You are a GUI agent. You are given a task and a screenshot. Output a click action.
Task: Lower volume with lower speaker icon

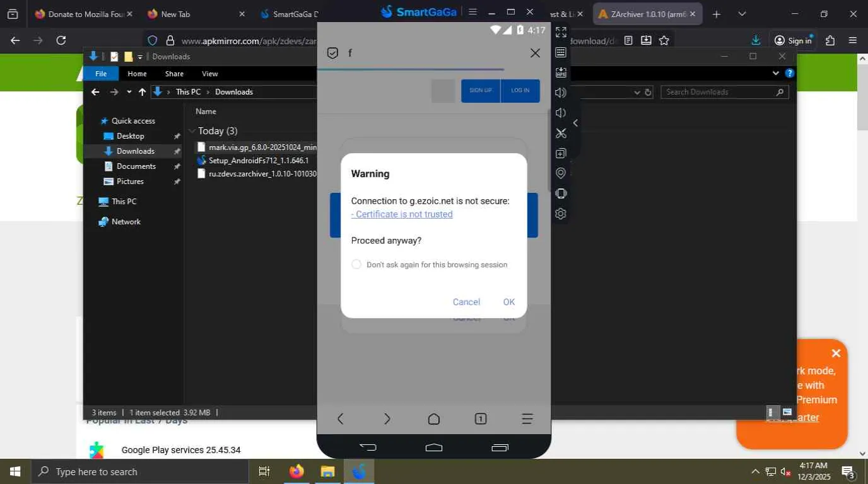[x=561, y=113]
